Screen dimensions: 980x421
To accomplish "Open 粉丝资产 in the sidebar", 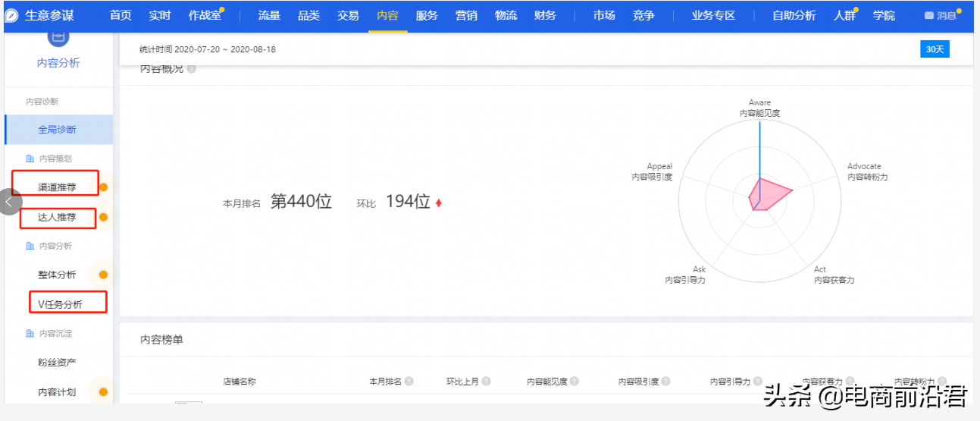I will pyautogui.click(x=57, y=363).
